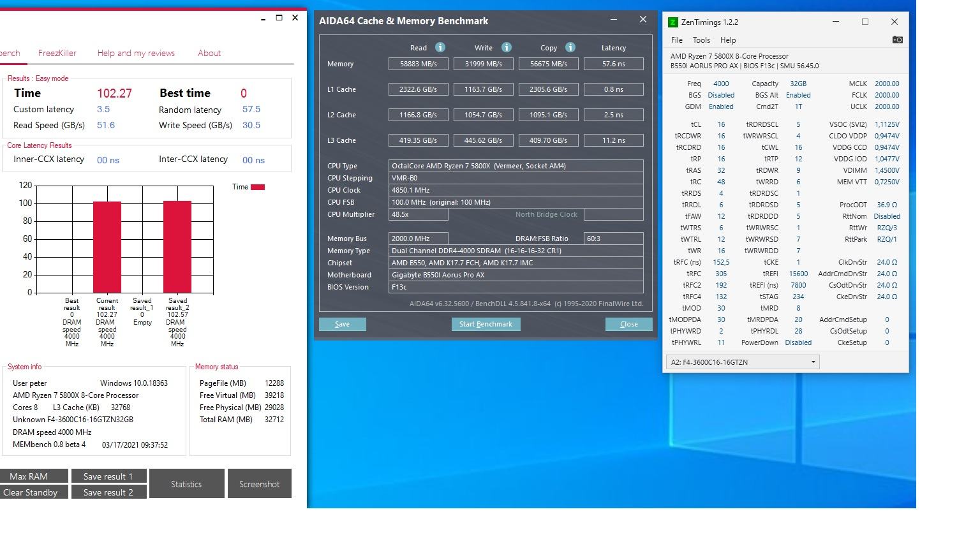Viewport: 980px width, 551px height.
Task: Click the Memory Copy 56675 MB/s field
Action: 549,64
